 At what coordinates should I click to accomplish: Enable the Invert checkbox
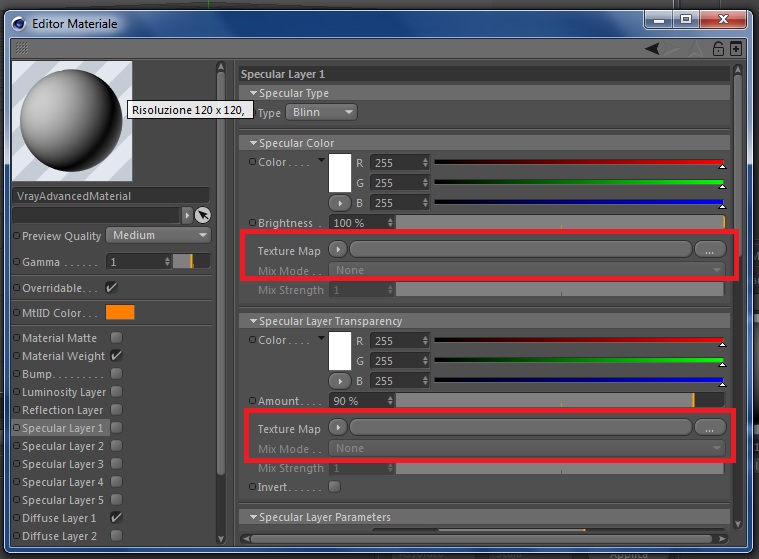coord(334,486)
